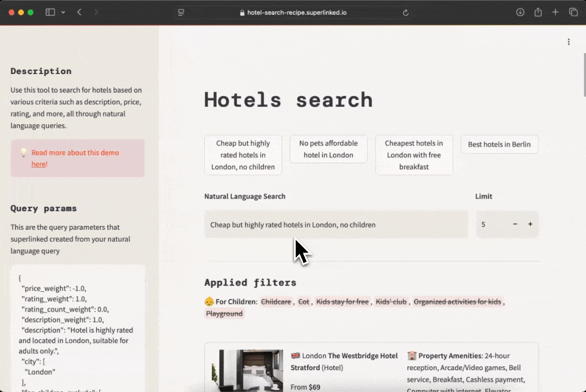Click the excluded 'Kids stay for free' filter tag
Screen dimensions: 586x392
[343, 302]
